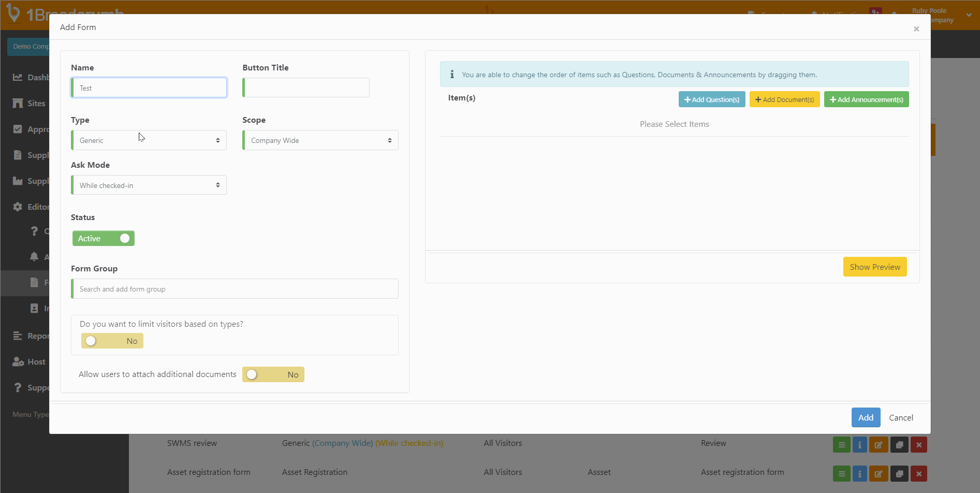Click the copy icon for Asset registration form
The width and height of the screenshot is (980, 493).
pos(899,474)
